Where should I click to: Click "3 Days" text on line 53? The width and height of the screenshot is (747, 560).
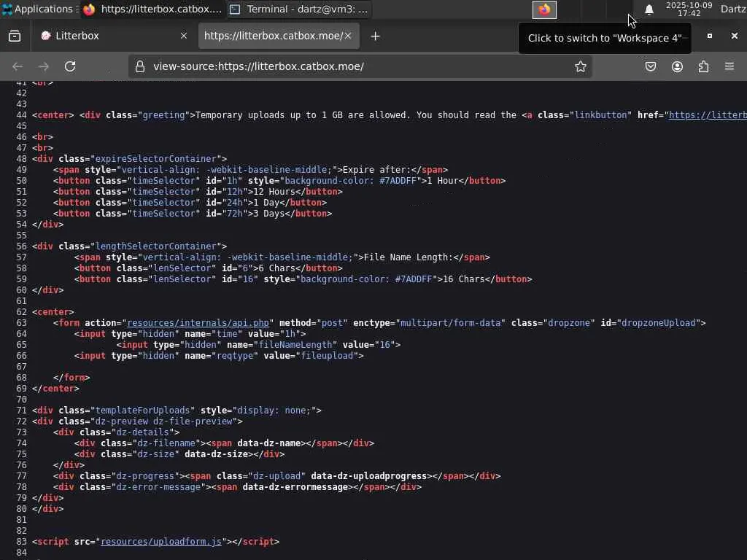coord(268,214)
